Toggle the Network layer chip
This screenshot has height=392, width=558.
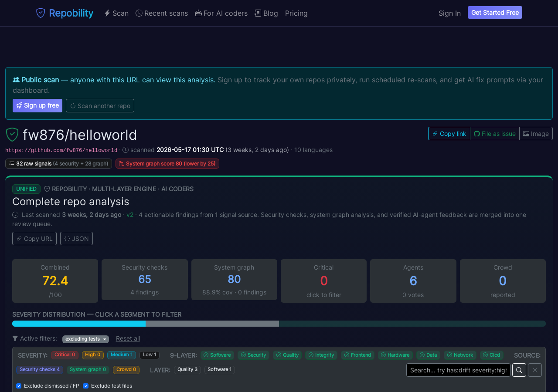point(460,355)
